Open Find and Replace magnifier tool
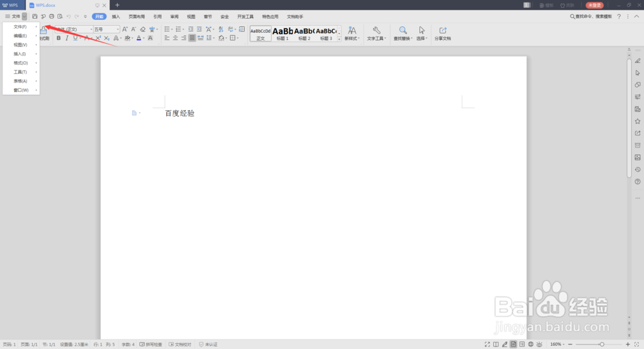 [403, 33]
